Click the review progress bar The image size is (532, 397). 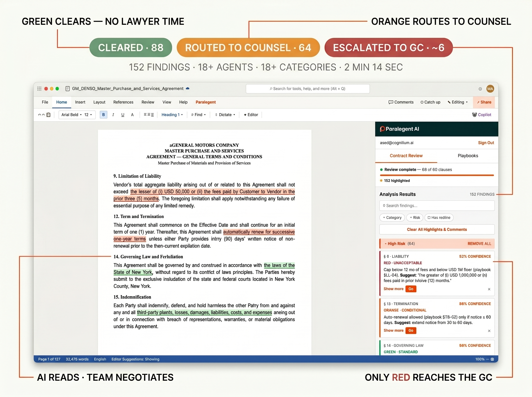coord(437,175)
